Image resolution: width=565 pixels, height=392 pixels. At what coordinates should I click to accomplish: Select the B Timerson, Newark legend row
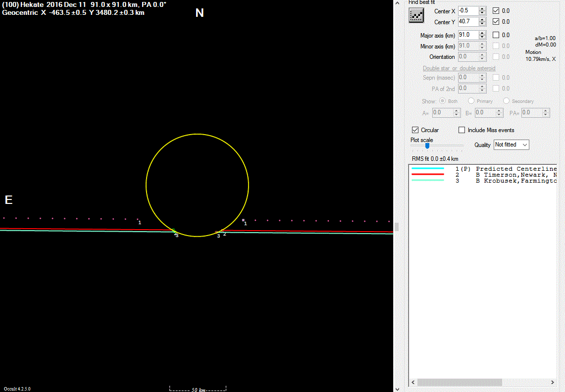(483, 175)
